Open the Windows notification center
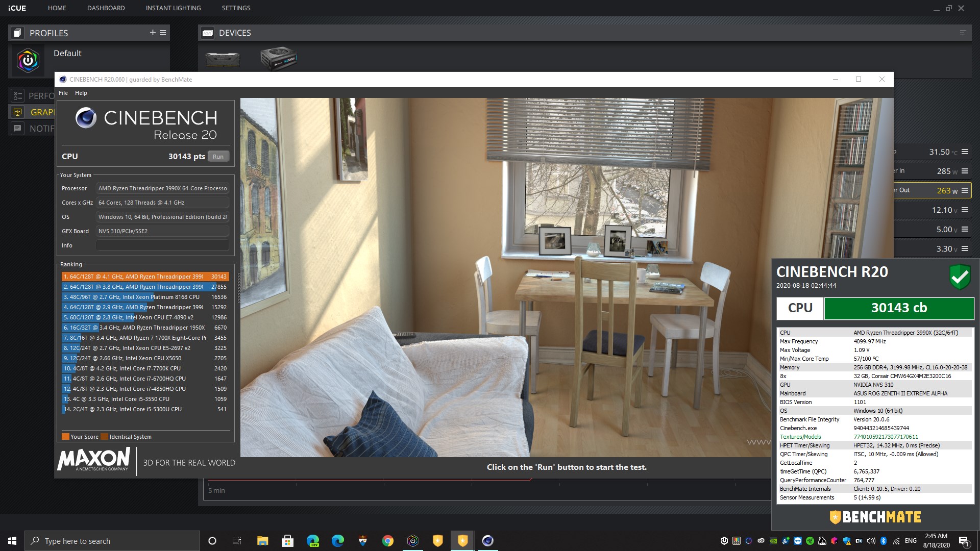Viewport: 980px width, 551px height. click(x=964, y=541)
